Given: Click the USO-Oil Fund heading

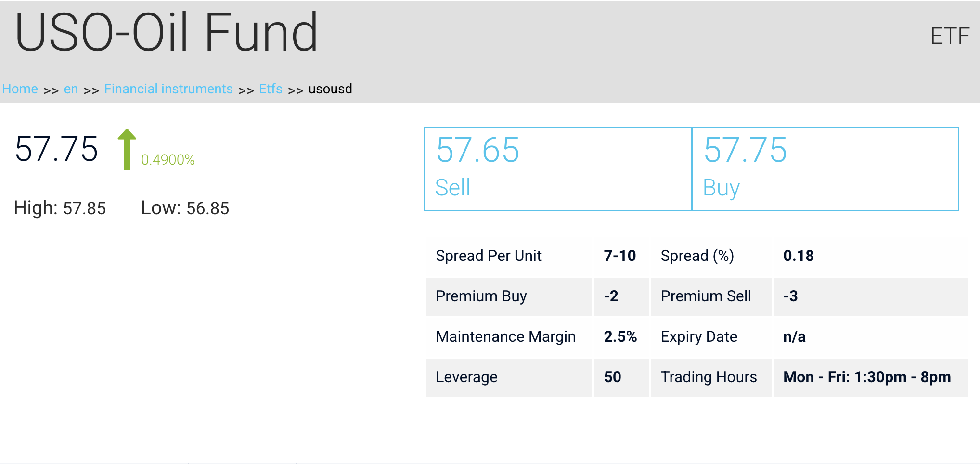Looking at the screenshot, I should click(x=167, y=33).
